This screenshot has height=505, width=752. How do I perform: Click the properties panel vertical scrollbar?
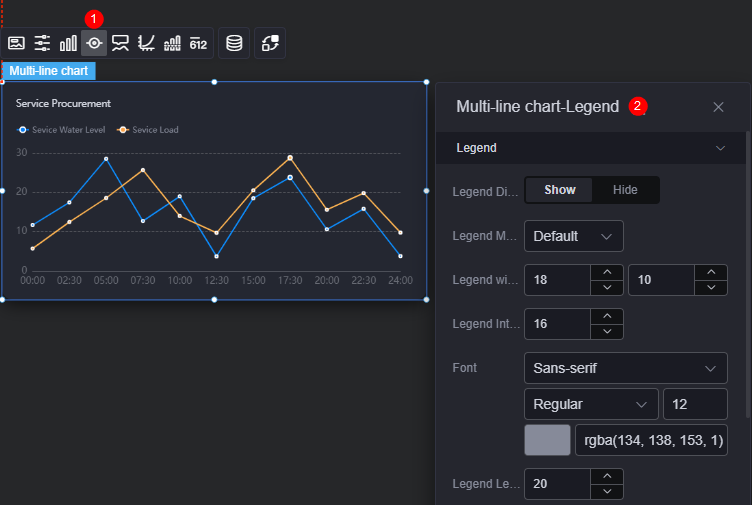point(749,273)
